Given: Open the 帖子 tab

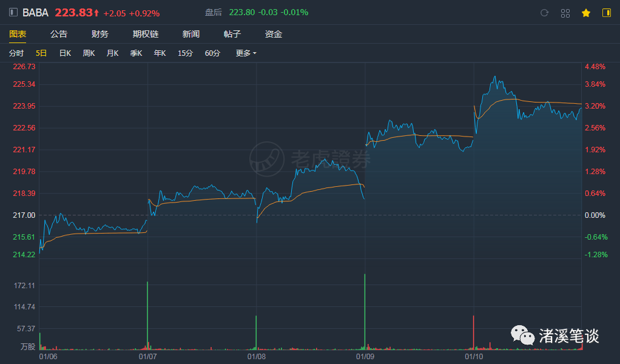Looking at the screenshot, I should [x=232, y=34].
